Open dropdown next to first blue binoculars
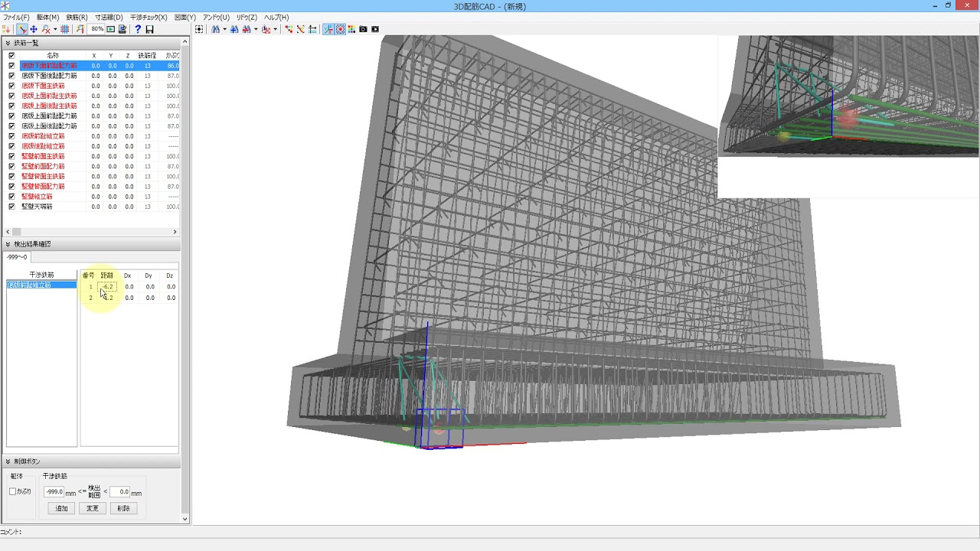980x551 pixels. [x=224, y=29]
